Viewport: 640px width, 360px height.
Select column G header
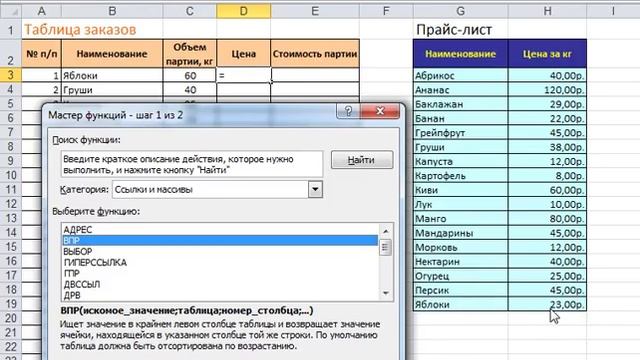pyautogui.click(x=460, y=11)
